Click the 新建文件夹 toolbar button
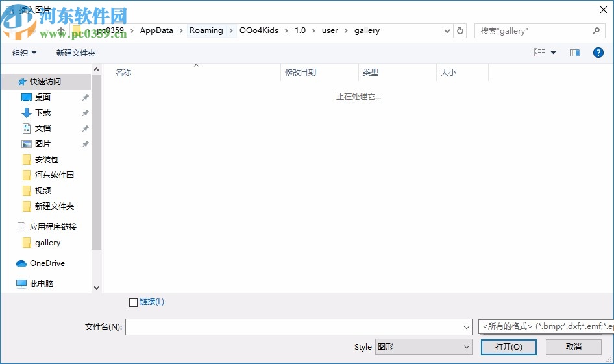The image size is (614, 364). [x=75, y=53]
